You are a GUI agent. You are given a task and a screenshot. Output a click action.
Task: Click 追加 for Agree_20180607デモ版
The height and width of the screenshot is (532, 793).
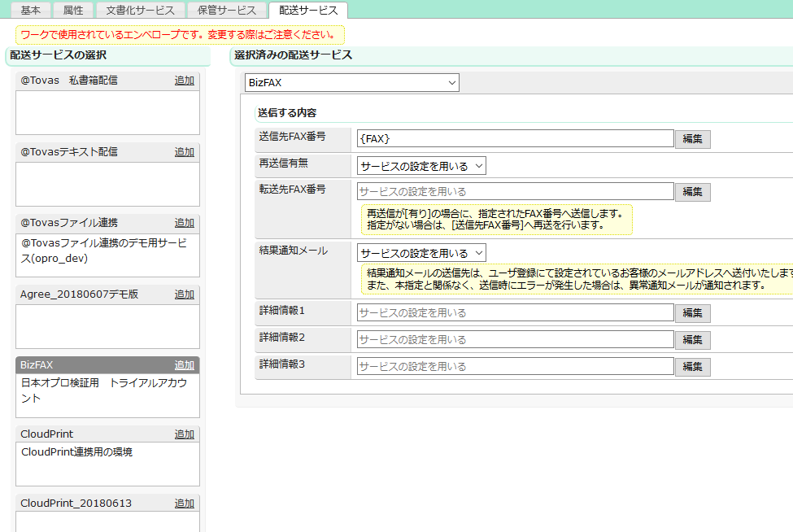(x=184, y=294)
